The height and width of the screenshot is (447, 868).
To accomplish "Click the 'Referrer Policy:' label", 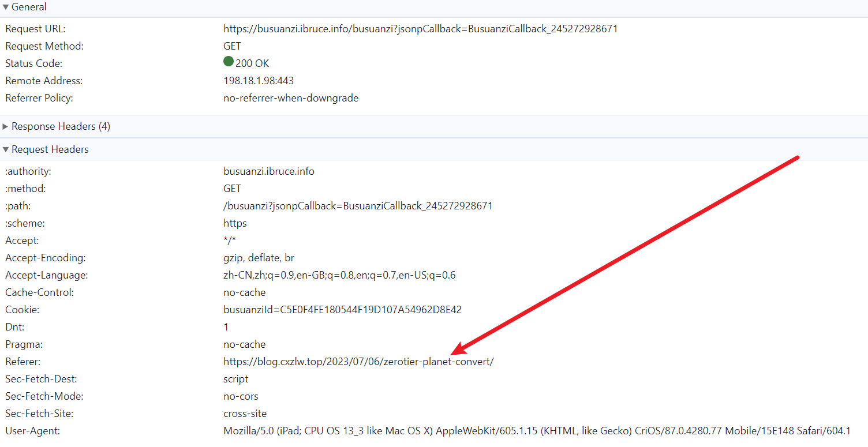I will [x=39, y=98].
